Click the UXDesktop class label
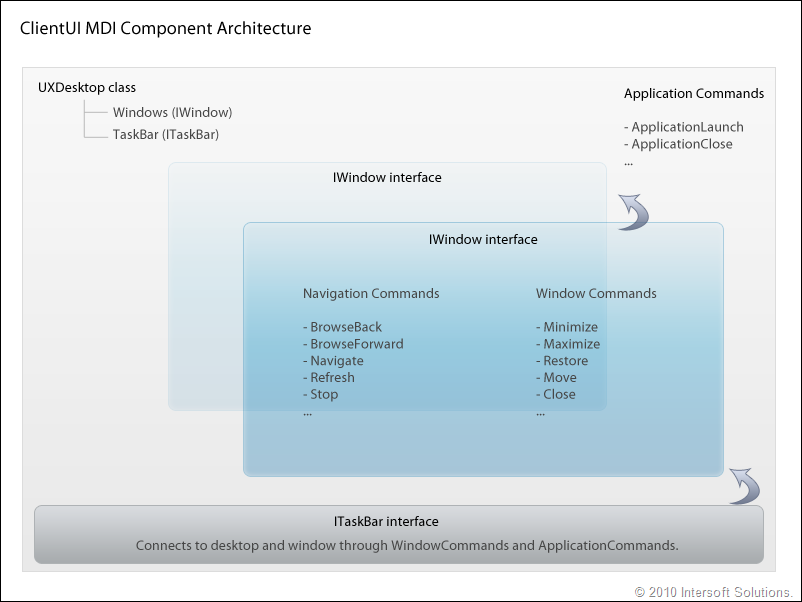This screenshot has height=602, width=802. [87, 87]
